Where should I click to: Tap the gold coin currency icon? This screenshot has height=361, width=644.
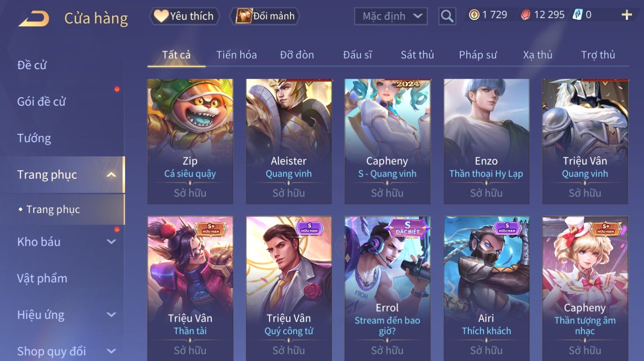click(x=474, y=15)
